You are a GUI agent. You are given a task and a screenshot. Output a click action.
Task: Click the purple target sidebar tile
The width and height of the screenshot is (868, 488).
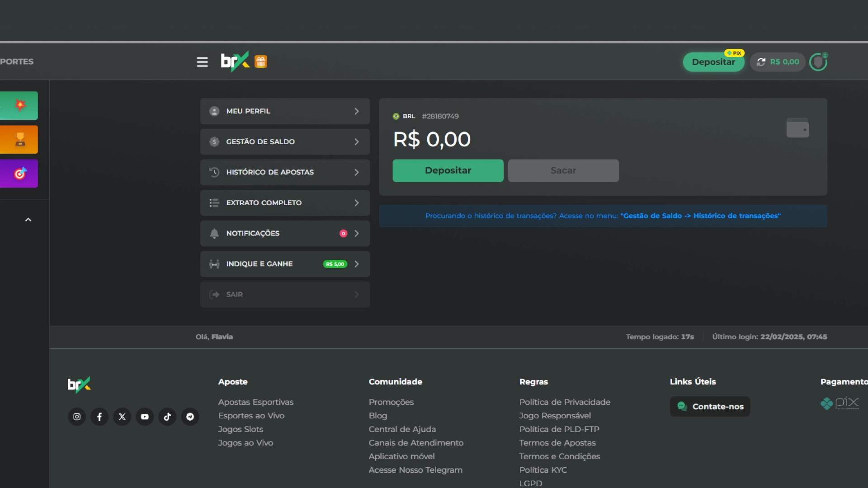(19, 174)
